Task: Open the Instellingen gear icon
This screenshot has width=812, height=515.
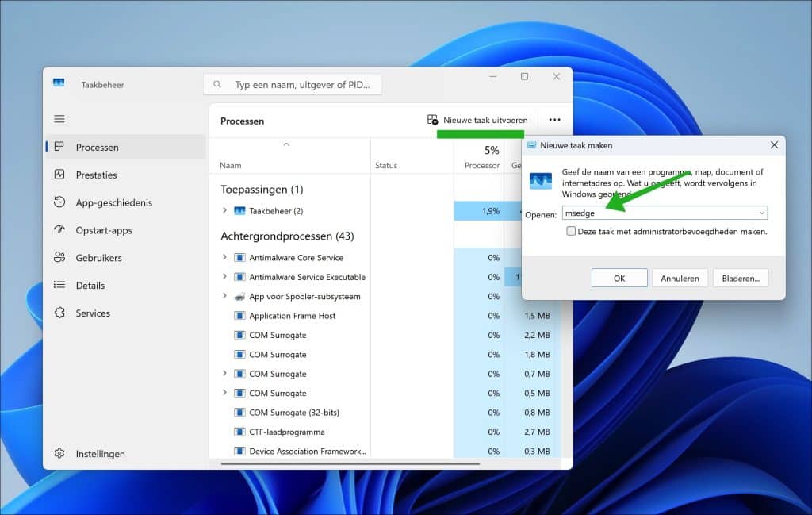Action: tap(59, 453)
